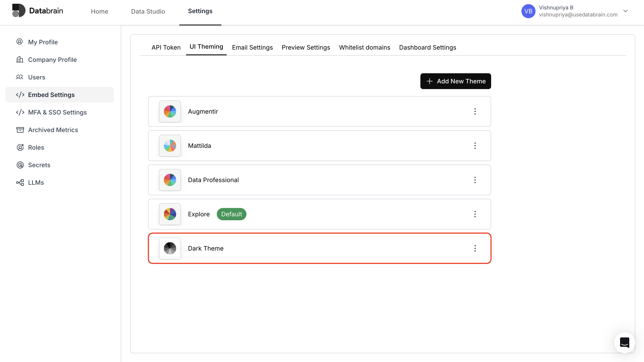Expand the user account dropdown chevron

tap(626, 11)
